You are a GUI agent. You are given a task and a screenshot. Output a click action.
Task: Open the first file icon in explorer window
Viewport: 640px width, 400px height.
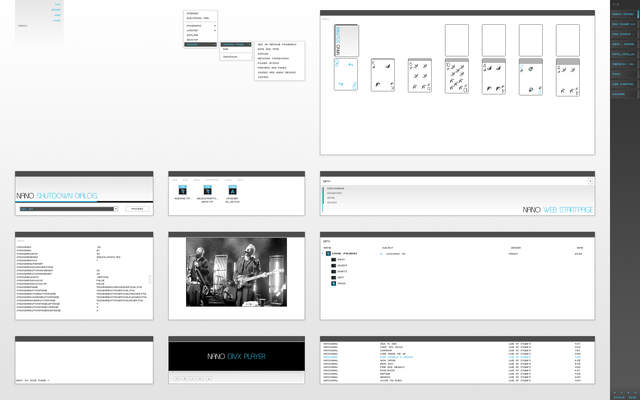click(182, 190)
